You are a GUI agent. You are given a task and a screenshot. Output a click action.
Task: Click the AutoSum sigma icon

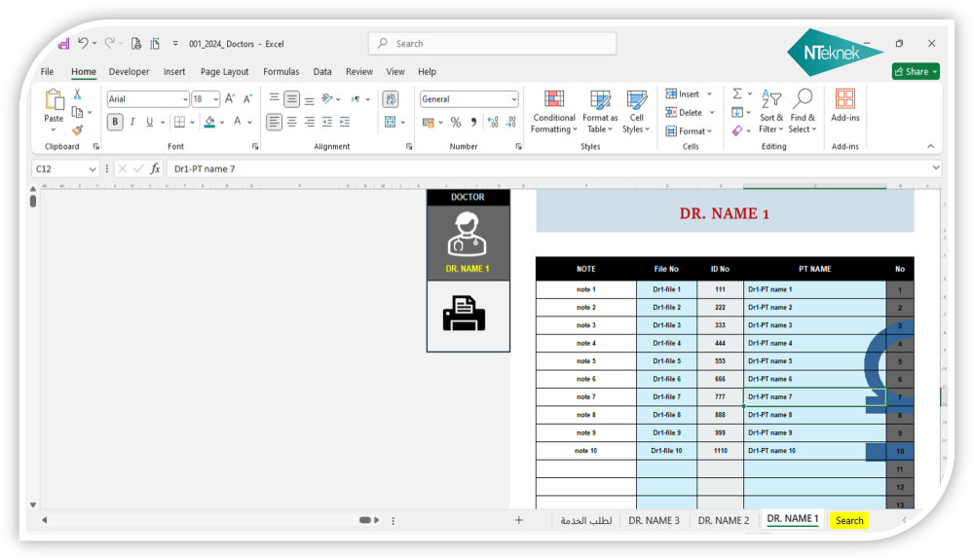[x=737, y=93]
